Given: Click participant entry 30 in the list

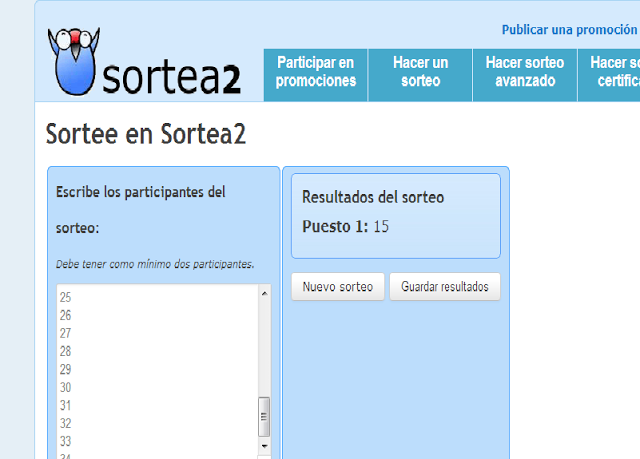Looking at the screenshot, I should click(x=65, y=387).
